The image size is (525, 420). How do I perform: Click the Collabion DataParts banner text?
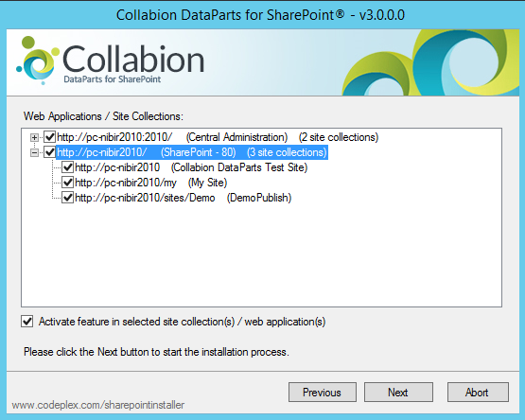[133, 63]
